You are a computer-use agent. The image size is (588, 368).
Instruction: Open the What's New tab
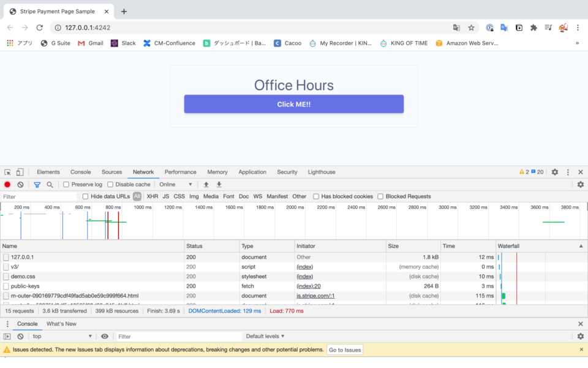61,323
